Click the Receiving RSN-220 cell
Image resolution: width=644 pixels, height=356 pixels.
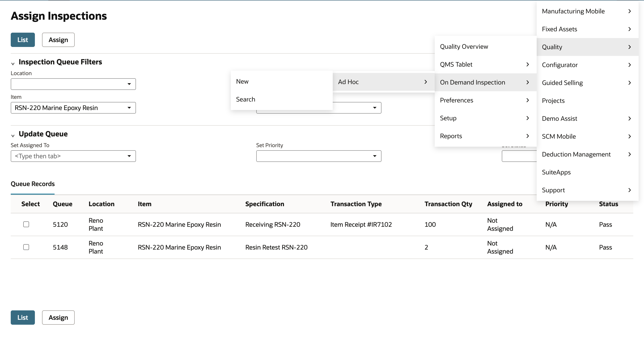pos(273,225)
